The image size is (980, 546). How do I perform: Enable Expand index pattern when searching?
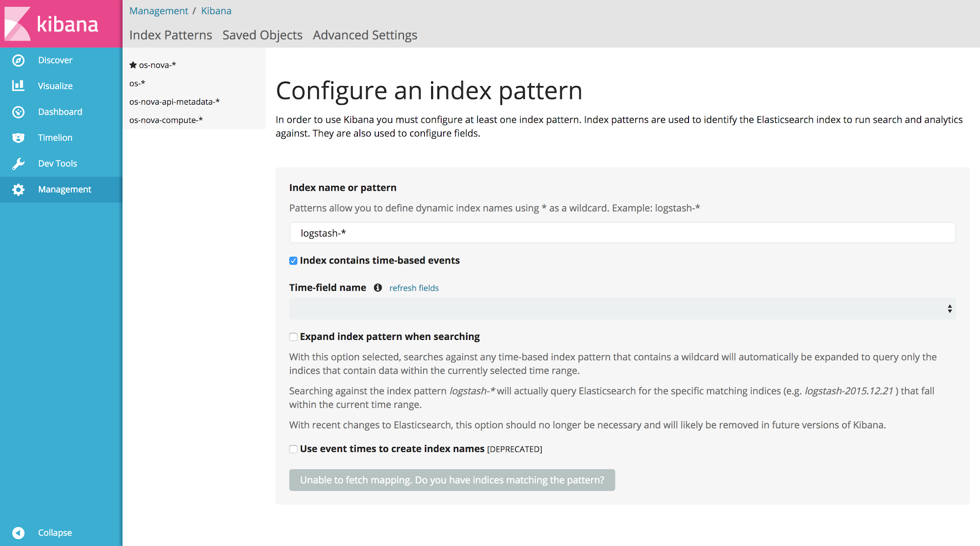[x=293, y=337]
